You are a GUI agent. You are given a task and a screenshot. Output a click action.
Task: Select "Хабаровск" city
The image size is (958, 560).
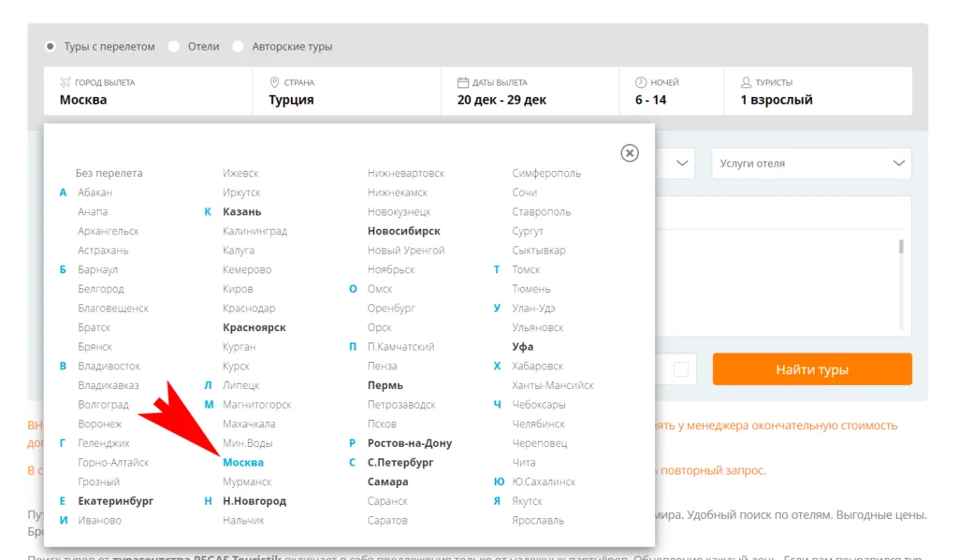[537, 366]
